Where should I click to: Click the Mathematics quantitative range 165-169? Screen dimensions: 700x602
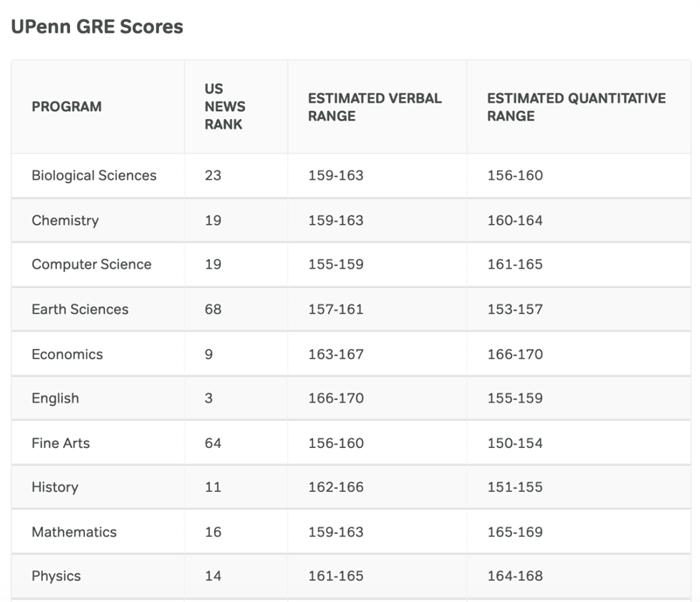click(x=515, y=532)
